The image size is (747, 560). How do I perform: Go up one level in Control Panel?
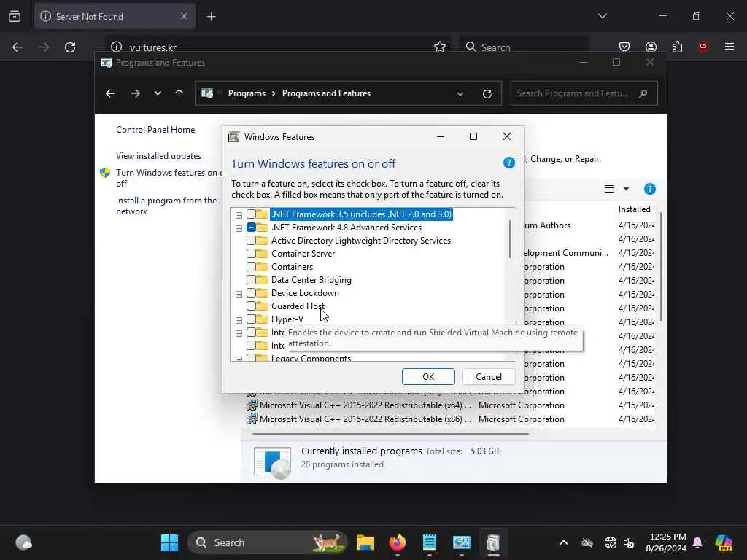coord(179,93)
